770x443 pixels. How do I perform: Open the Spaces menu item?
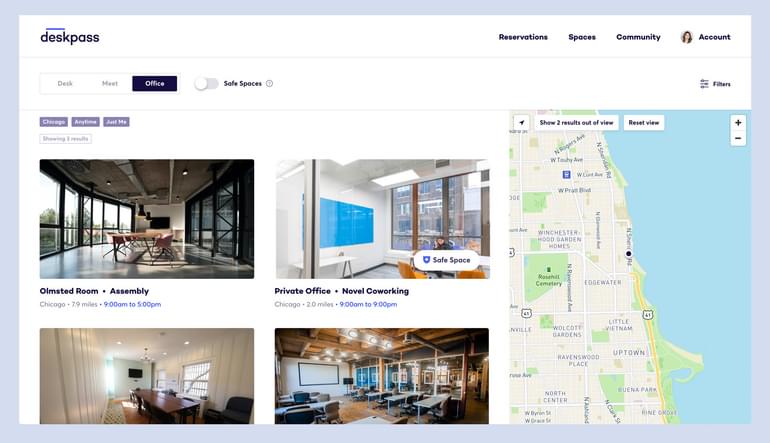[582, 37]
